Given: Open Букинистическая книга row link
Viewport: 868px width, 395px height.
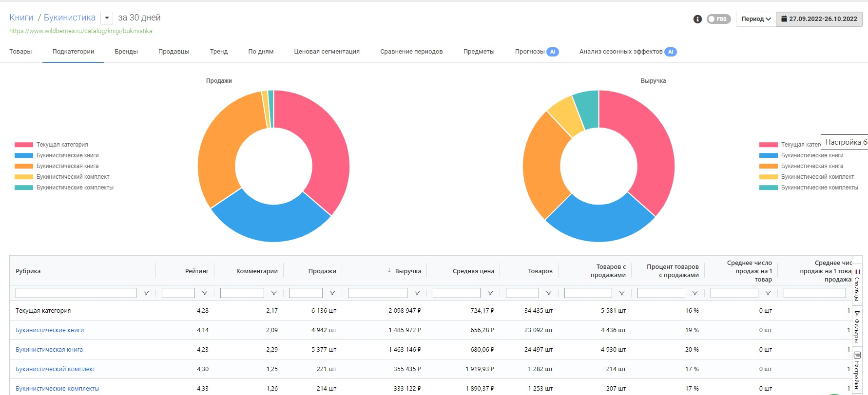Looking at the screenshot, I should click(x=49, y=350).
